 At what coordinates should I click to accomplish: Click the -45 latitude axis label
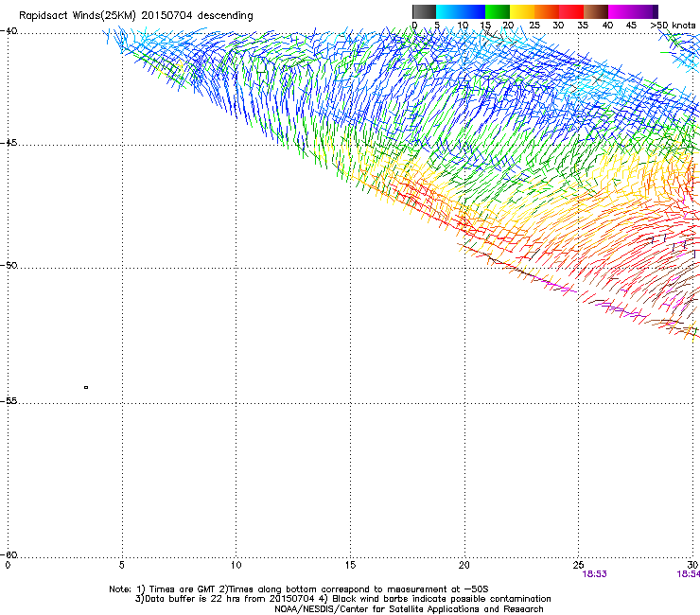pyautogui.click(x=9, y=143)
